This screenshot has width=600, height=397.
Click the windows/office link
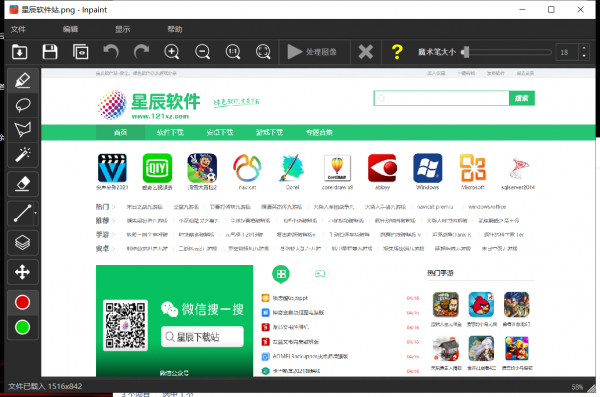click(x=487, y=207)
